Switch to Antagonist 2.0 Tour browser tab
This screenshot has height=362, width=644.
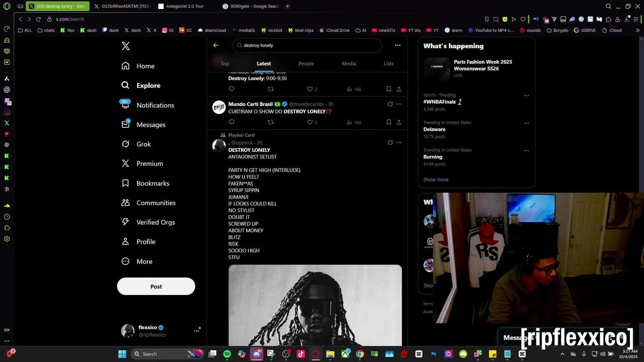coord(186,7)
